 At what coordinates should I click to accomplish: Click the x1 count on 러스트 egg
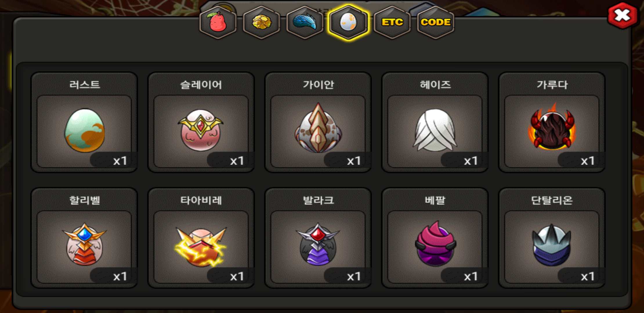click(x=120, y=161)
